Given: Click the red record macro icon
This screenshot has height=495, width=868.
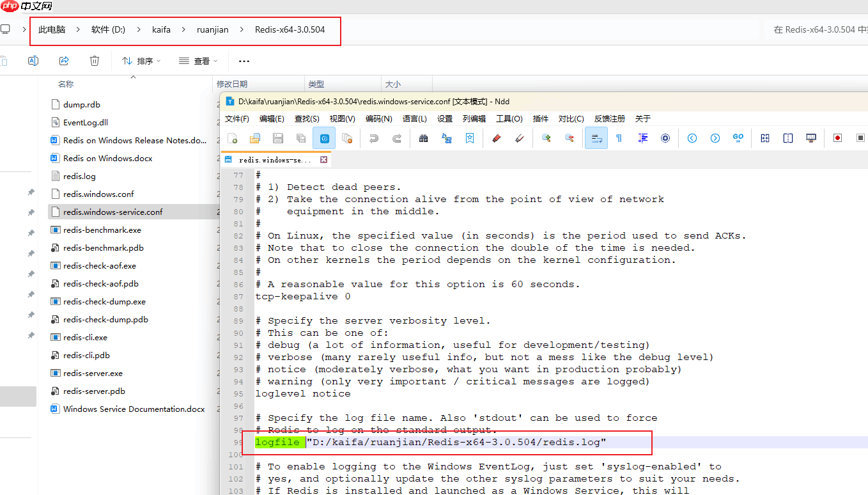Looking at the screenshot, I should [x=837, y=138].
